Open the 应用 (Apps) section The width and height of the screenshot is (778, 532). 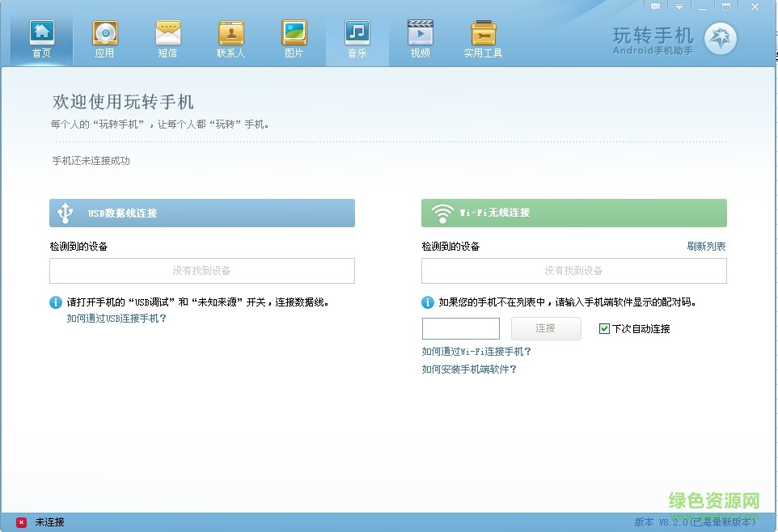[104, 36]
